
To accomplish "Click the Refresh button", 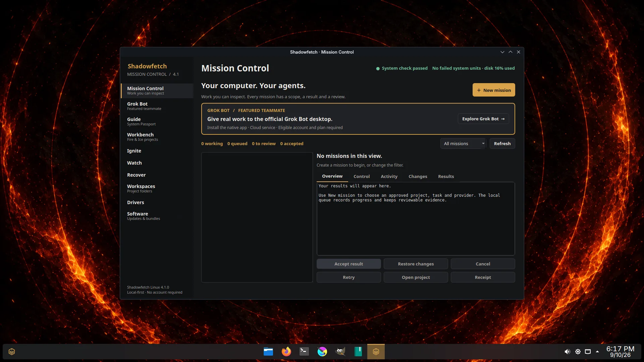I will tap(502, 143).
